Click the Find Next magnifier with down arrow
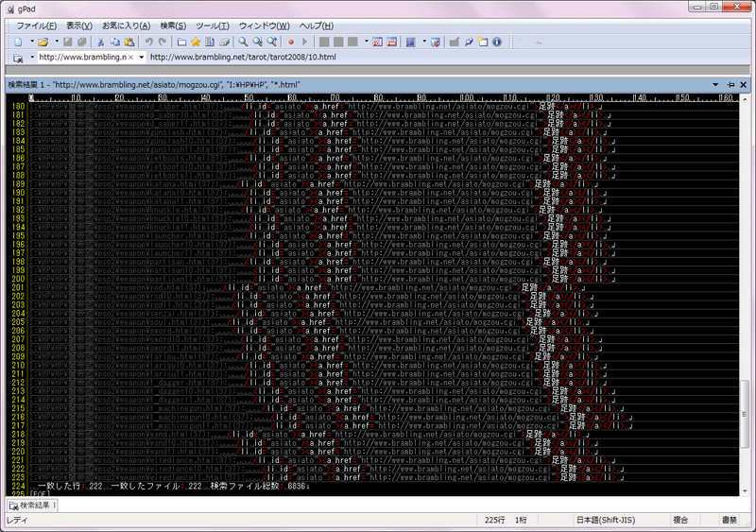 click(x=258, y=42)
